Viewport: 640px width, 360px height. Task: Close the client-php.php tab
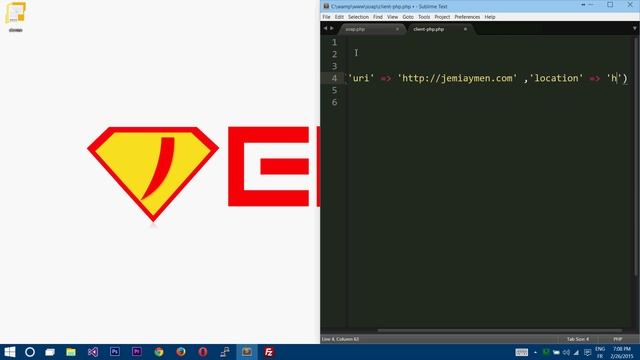tap(465, 29)
